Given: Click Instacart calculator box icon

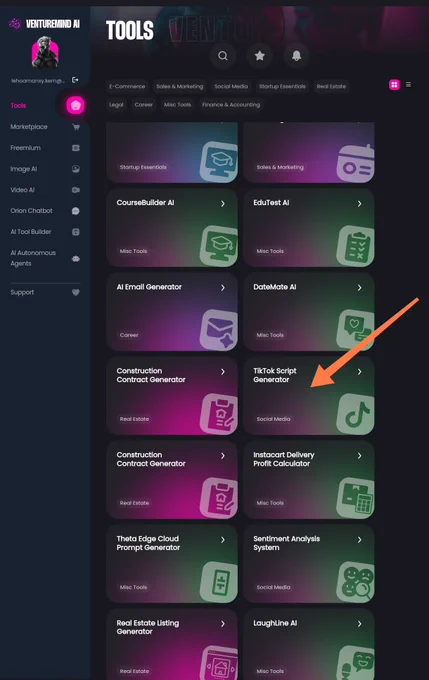Looking at the screenshot, I should coord(356,498).
